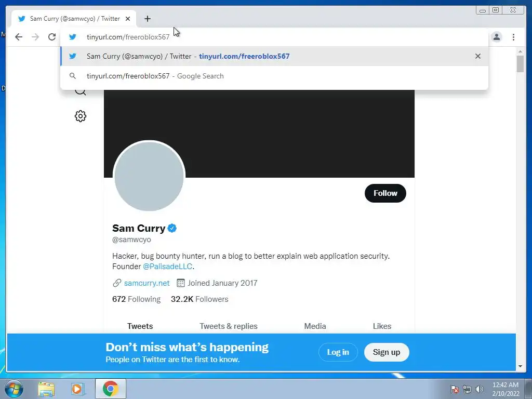The image size is (532, 399).
Task: Switch to the Likes tab
Action: pyautogui.click(x=382, y=326)
